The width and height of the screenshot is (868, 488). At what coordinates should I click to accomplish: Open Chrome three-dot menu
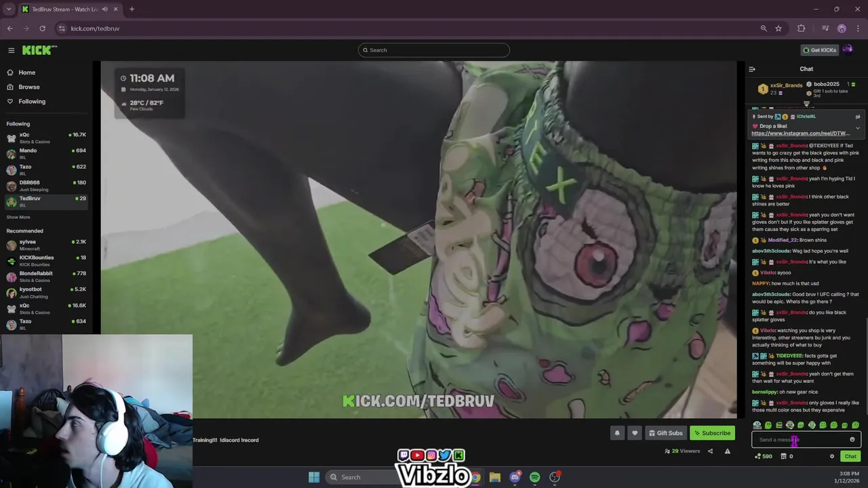[859, 28]
